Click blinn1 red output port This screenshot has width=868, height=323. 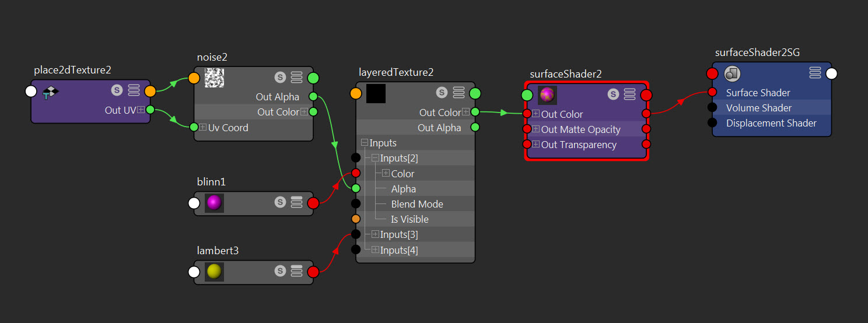tap(313, 203)
